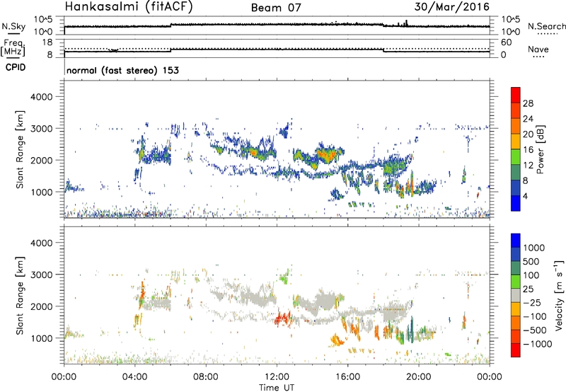The height and width of the screenshot is (392, 566).
Task: Click the 'Nave' legend label
Action: 538,50
